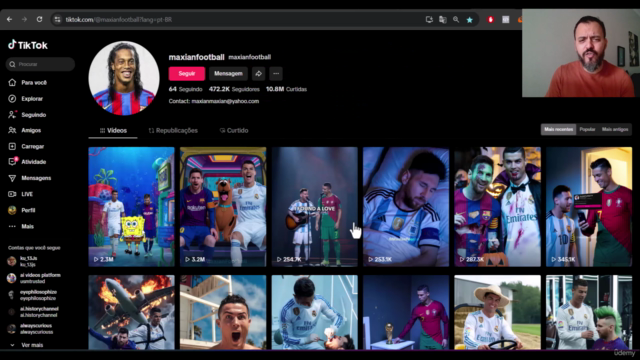Open followed account eyephilosophize
The width and height of the screenshot is (640, 360).
[32, 295]
